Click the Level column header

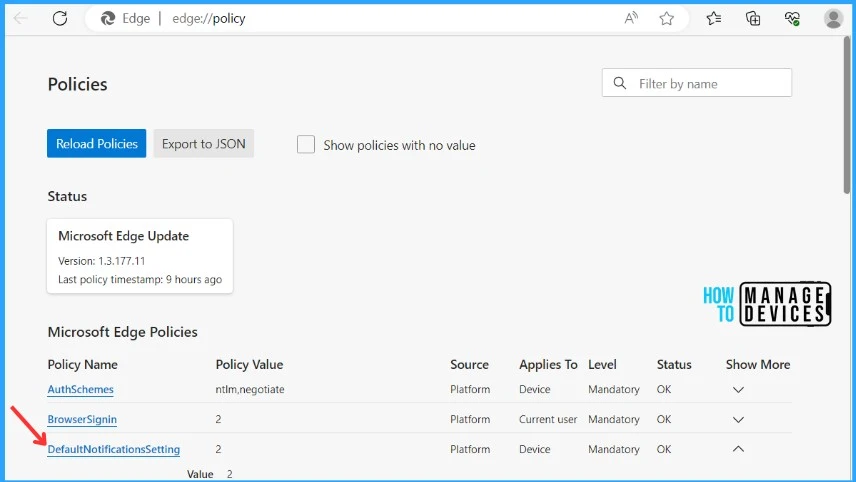coord(602,365)
